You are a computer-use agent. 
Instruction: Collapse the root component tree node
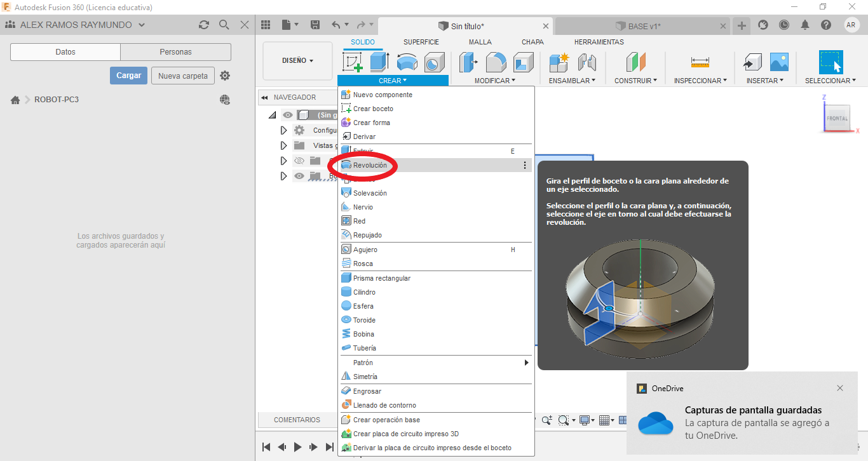tap(273, 115)
